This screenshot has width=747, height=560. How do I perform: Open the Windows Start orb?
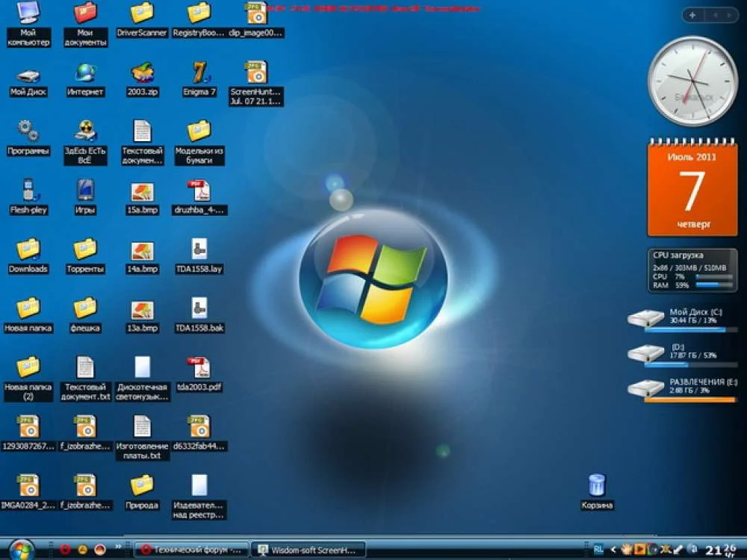pos(22,550)
